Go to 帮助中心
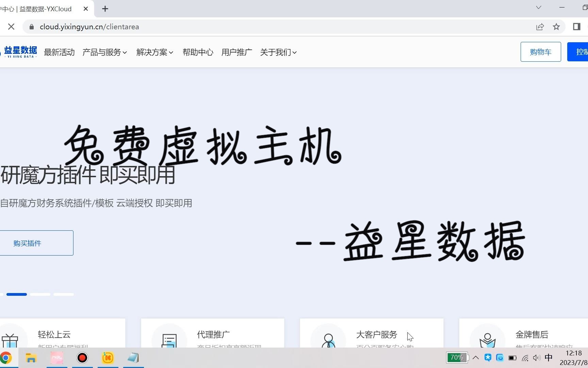588x368 pixels. (x=198, y=52)
